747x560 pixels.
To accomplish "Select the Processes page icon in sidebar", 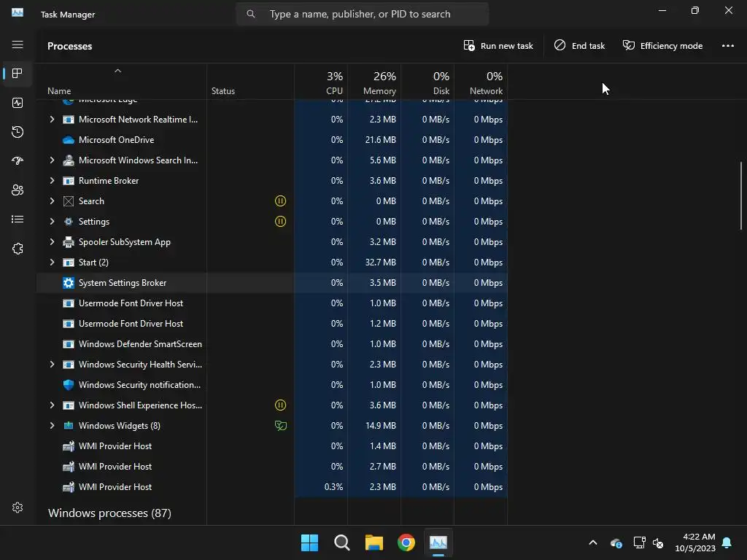I will [x=18, y=74].
